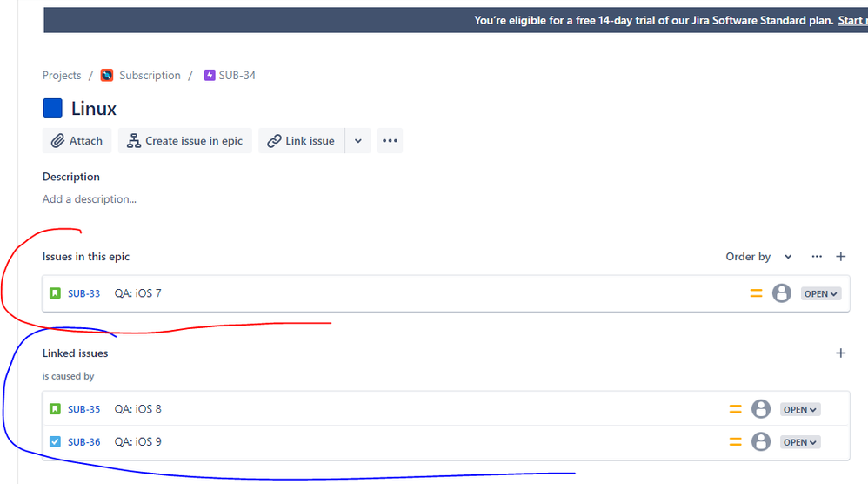Image resolution: width=868 pixels, height=484 pixels.
Task: Click assignee avatar on SUB-36 row
Action: point(761,441)
